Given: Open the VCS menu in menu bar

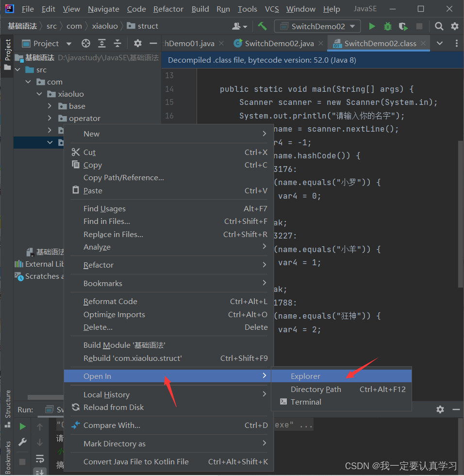Looking at the screenshot, I should [272, 9].
